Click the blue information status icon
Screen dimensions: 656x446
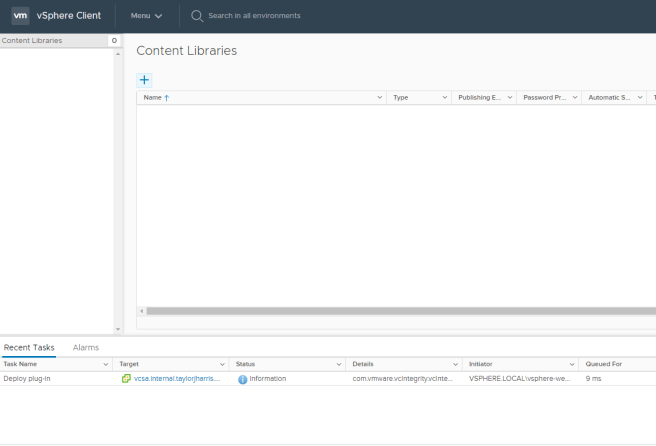click(242, 379)
